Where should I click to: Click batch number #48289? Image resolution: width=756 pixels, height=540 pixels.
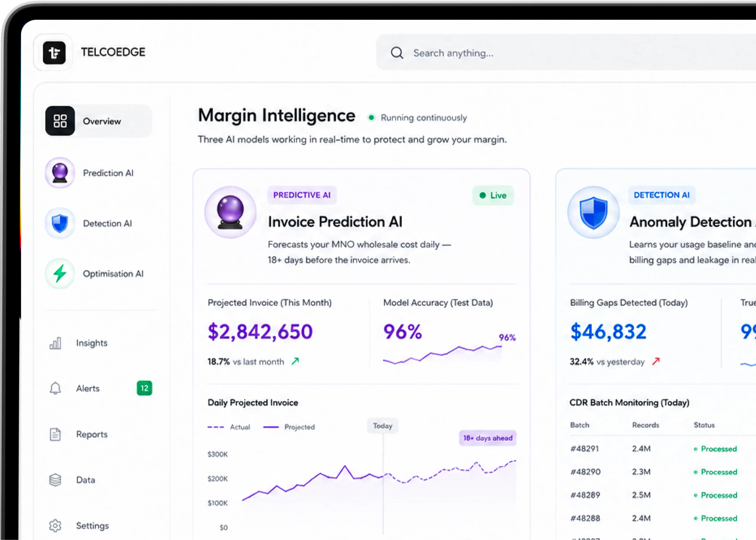click(x=585, y=495)
